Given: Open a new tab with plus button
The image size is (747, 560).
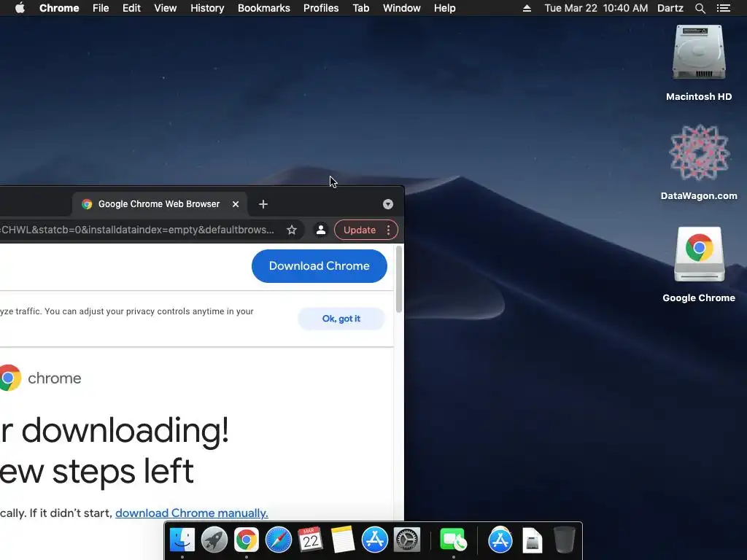Looking at the screenshot, I should pyautogui.click(x=263, y=204).
